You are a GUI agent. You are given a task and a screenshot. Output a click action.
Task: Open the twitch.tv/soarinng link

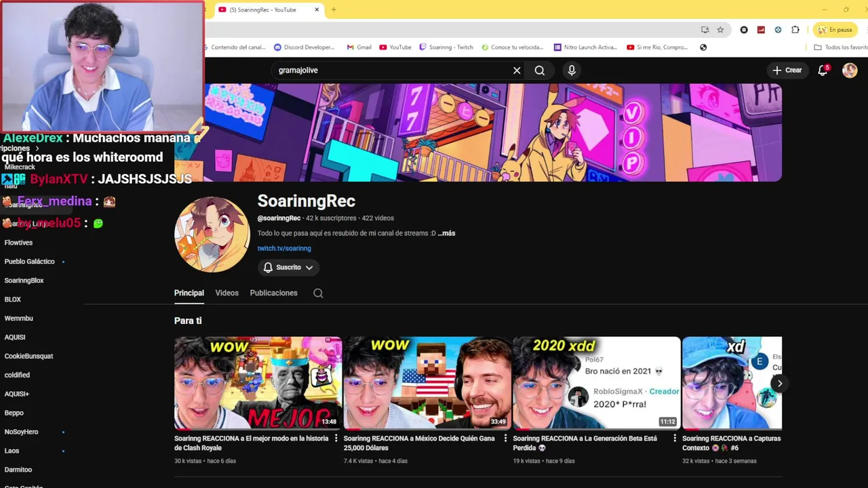284,248
